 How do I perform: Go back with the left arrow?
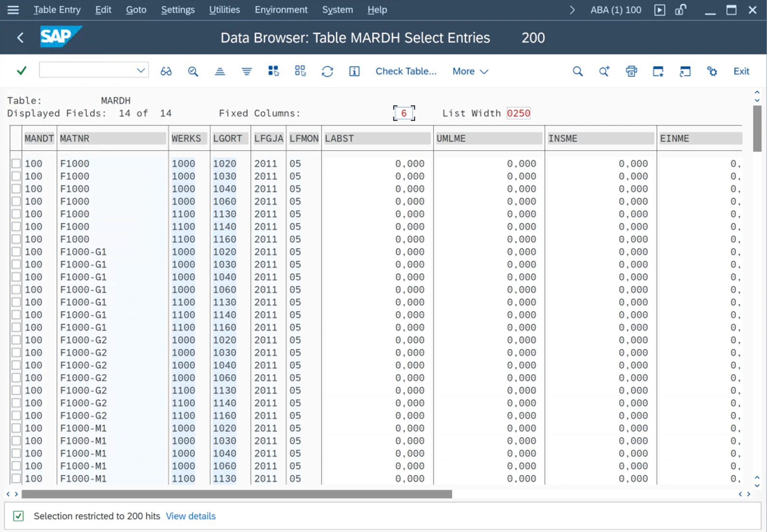tap(20, 38)
